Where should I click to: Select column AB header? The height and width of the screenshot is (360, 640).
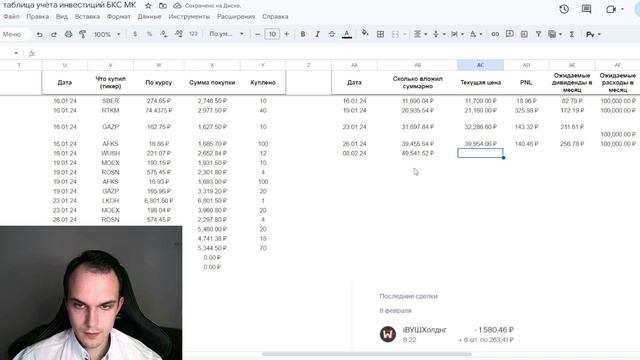(x=418, y=65)
